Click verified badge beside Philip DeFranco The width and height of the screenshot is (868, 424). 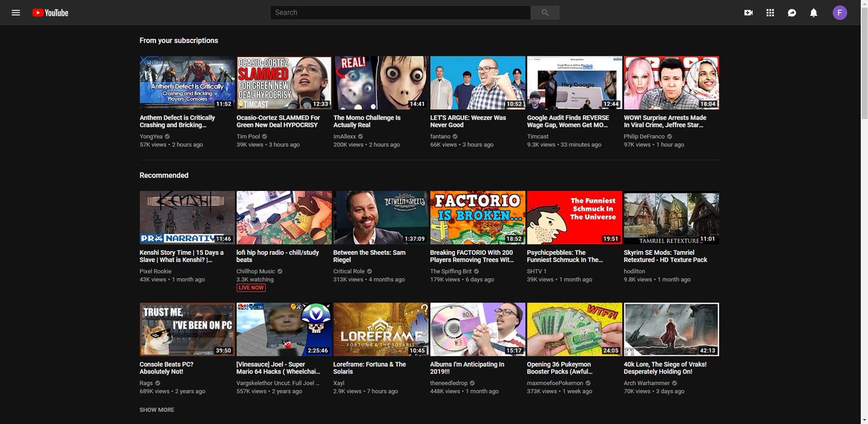point(669,136)
